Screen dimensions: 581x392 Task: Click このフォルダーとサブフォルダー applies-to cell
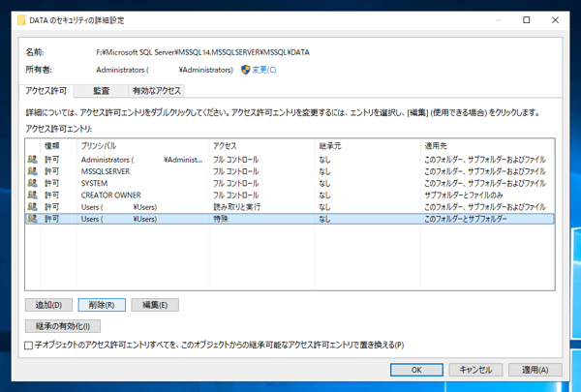click(x=466, y=219)
